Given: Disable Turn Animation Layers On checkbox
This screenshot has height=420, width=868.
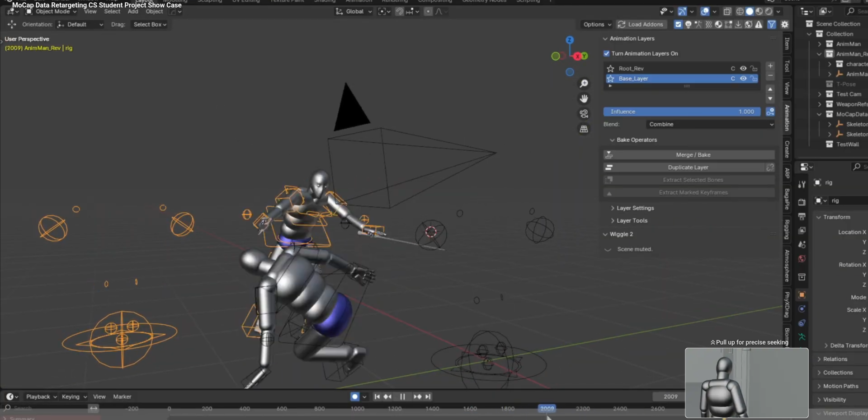Looking at the screenshot, I should click(x=607, y=53).
